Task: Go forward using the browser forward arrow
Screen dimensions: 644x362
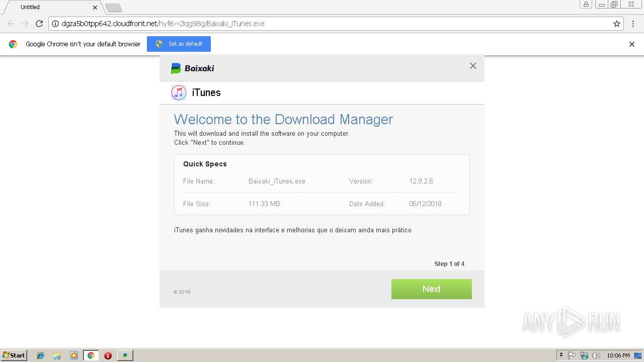Action: pyautogui.click(x=25, y=24)
